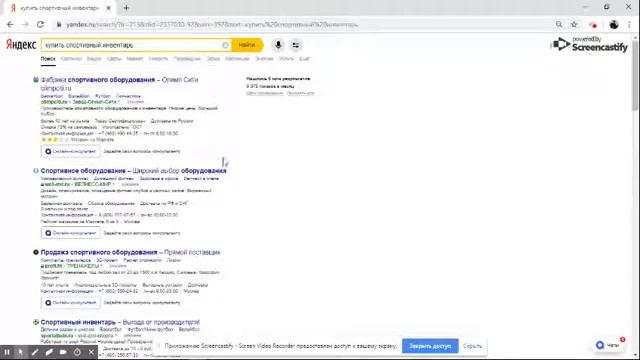This screenshot has height=360, width=640.
Task: Open the Ещё more services dropdown
Action: [x=304, y=59]
